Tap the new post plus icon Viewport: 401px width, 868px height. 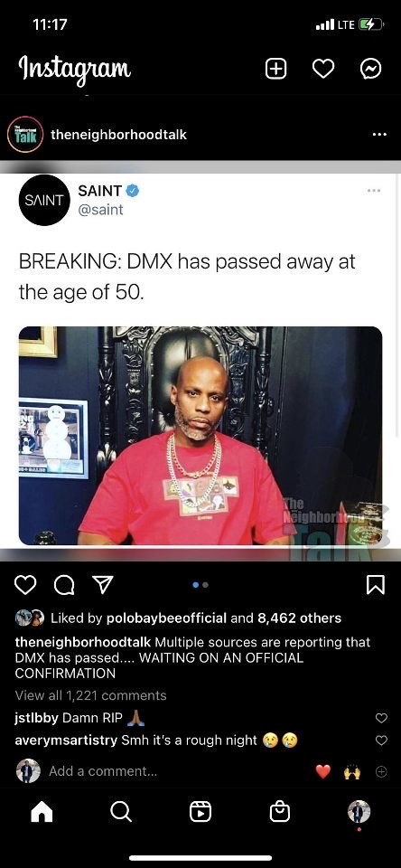[x=276, y=70]
